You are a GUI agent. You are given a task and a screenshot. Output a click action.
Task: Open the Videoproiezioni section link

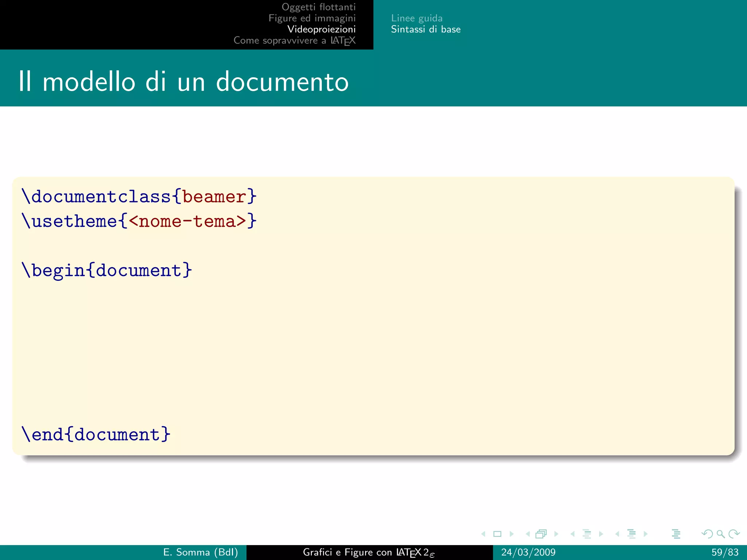pos(321,29)
